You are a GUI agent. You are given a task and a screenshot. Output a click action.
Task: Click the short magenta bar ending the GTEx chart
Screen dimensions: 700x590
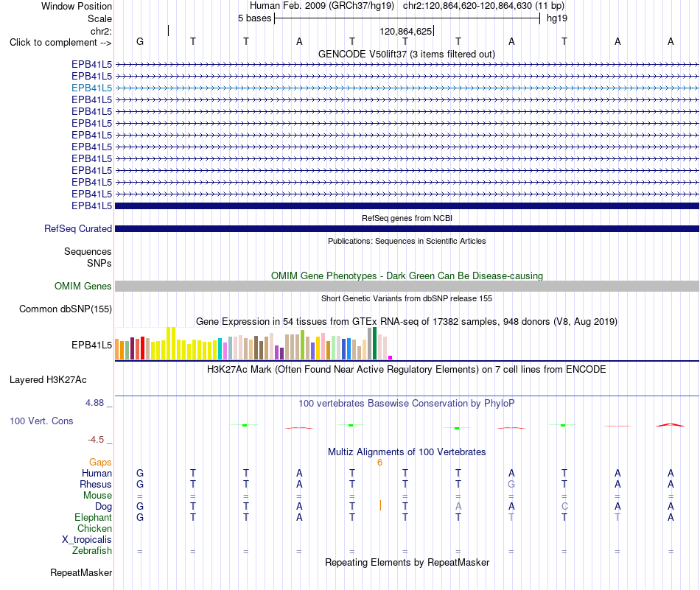tap(391, 357)
